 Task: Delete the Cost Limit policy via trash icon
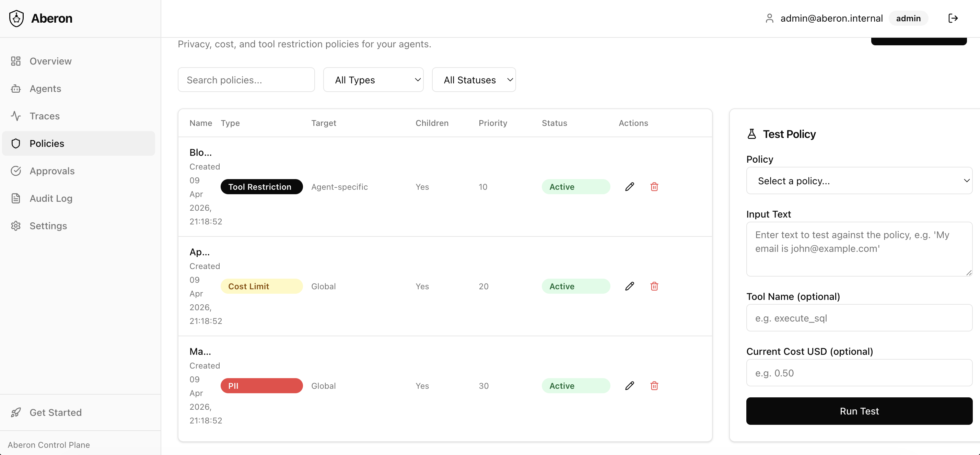[654, 286]
